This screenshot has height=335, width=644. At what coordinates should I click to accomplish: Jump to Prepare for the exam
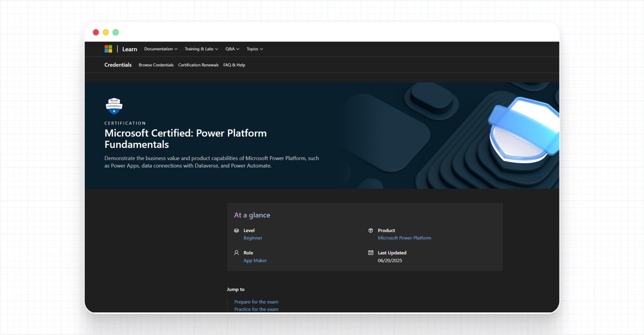[x=256, y=302]
